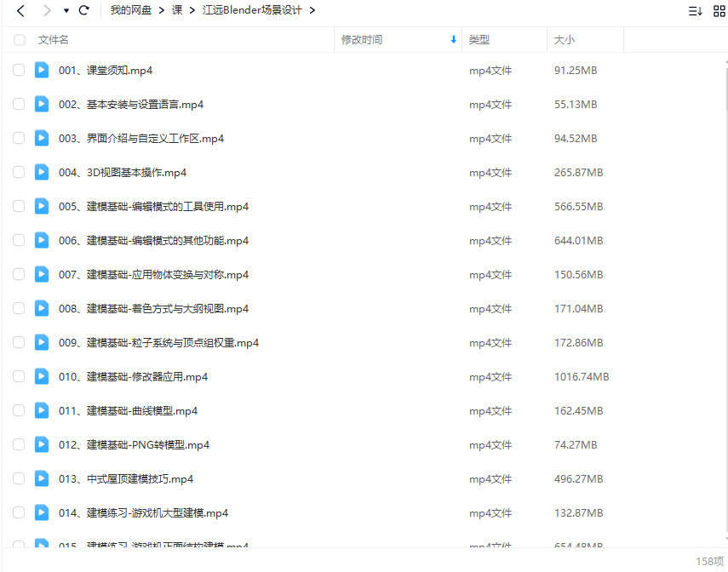Open the sort order options icon
The image size is (728, 572).
tap(695, 11)
